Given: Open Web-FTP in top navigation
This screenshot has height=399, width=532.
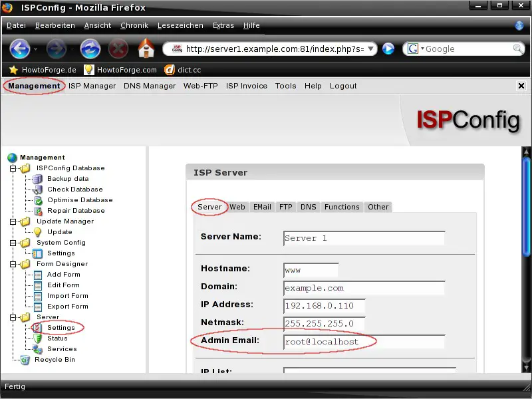Looking at the screenshot, I should click(201, 86).
